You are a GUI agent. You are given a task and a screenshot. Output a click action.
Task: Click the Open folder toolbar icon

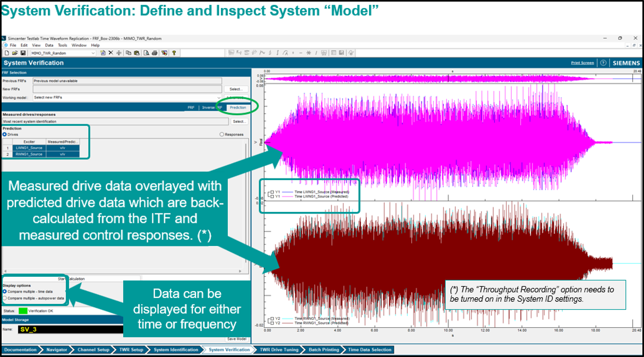click(x=14, y=53)
